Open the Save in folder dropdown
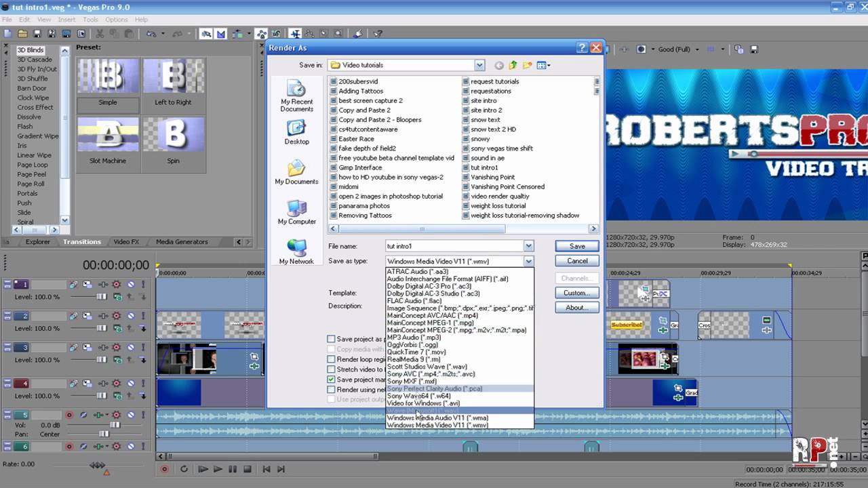868x488 pixels. pyautogui.click(x=479, y=65)
